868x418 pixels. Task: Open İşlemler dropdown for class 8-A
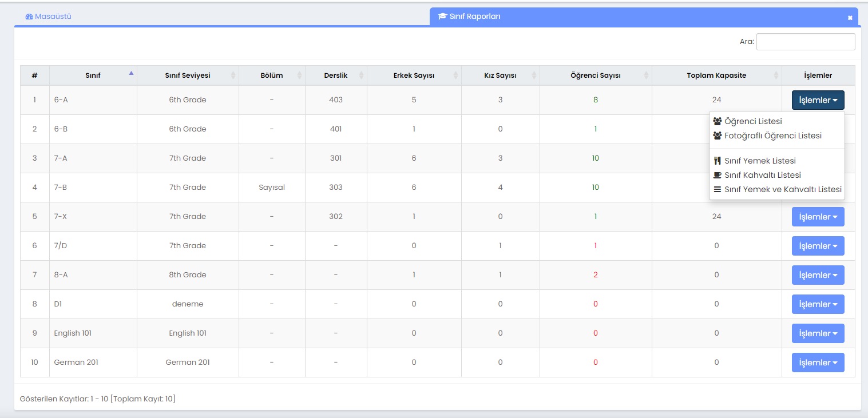coord(818,275)
